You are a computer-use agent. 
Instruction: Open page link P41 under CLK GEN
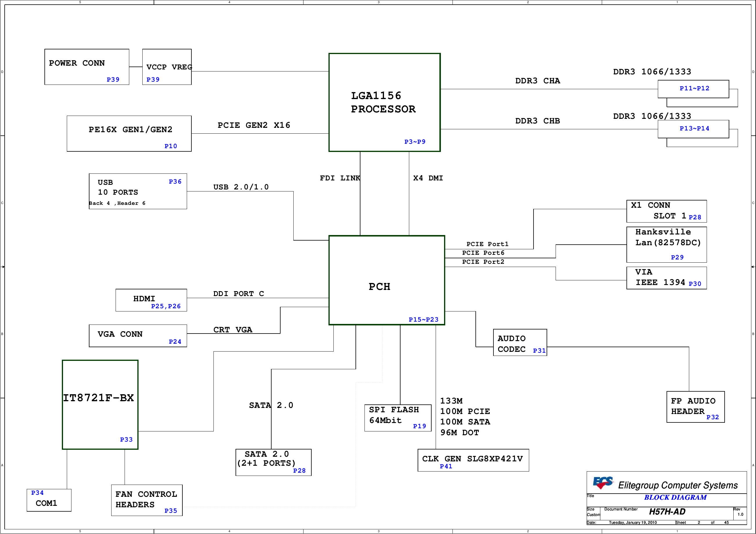[x=446, y=466]
